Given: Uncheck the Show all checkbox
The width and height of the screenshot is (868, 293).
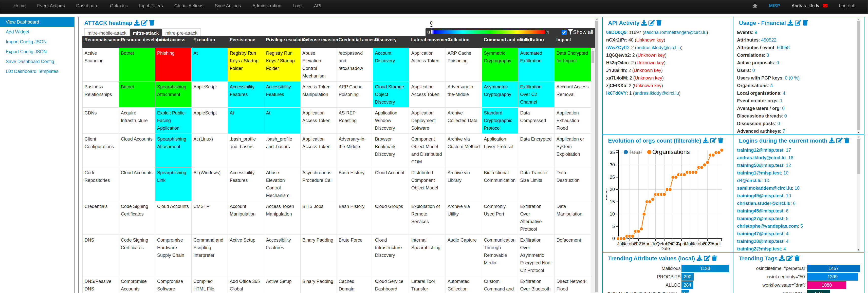Looking at the screenshot, I should pyautogui.click(x=564, y=32).
